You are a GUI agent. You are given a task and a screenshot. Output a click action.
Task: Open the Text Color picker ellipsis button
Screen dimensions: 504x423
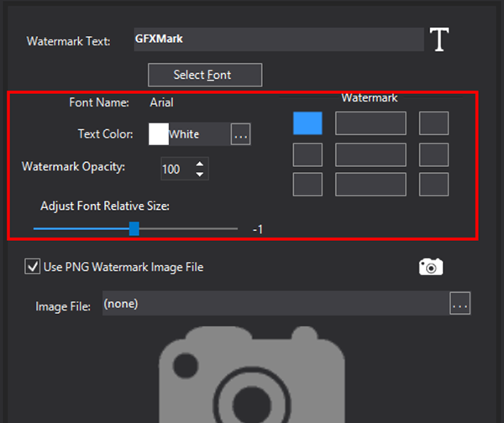[241, 134]
